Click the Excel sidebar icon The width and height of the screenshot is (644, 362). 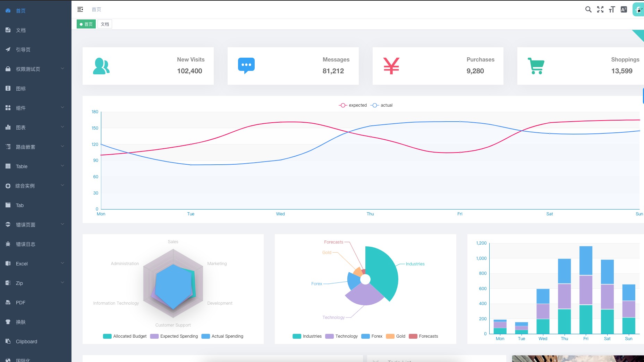tap(8, 264)
